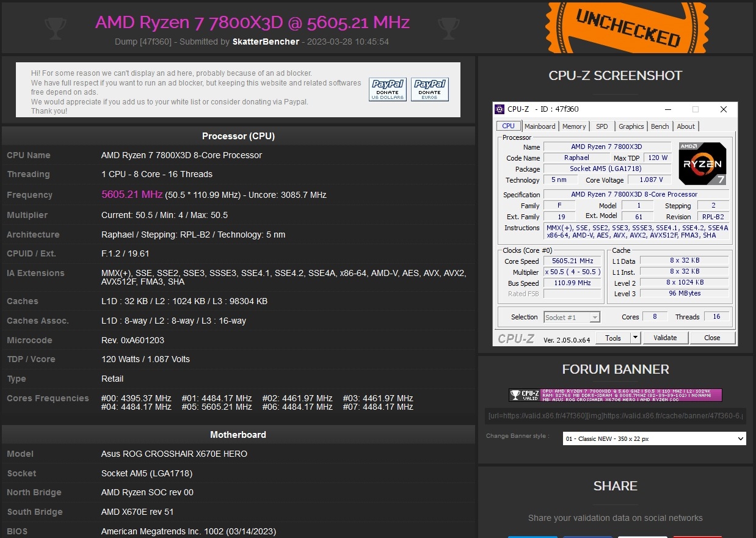
Task: Click the AMD Ryzen 7 logo image
Action: coord(702,164)
